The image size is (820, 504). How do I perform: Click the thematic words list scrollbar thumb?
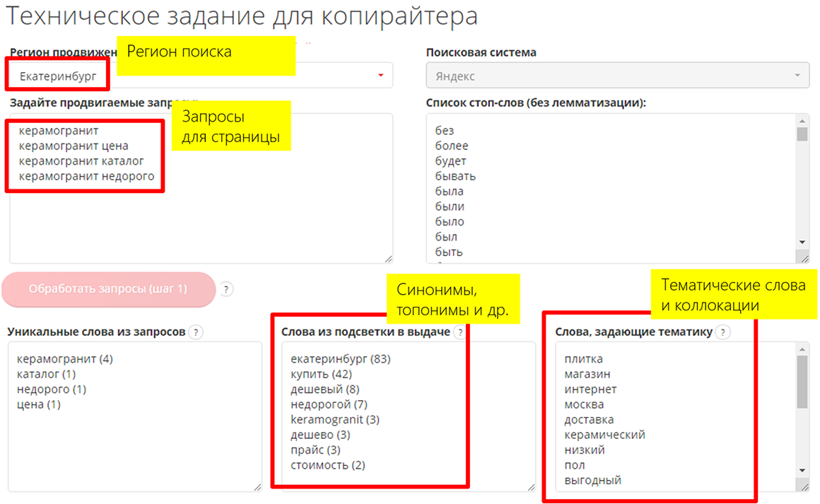pos(802,382)
